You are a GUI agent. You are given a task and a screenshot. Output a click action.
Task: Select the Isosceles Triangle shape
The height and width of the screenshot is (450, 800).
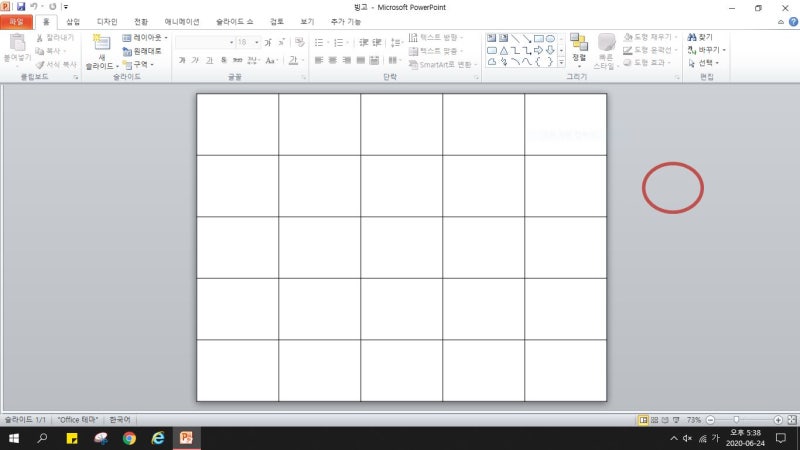pos(504,51)
